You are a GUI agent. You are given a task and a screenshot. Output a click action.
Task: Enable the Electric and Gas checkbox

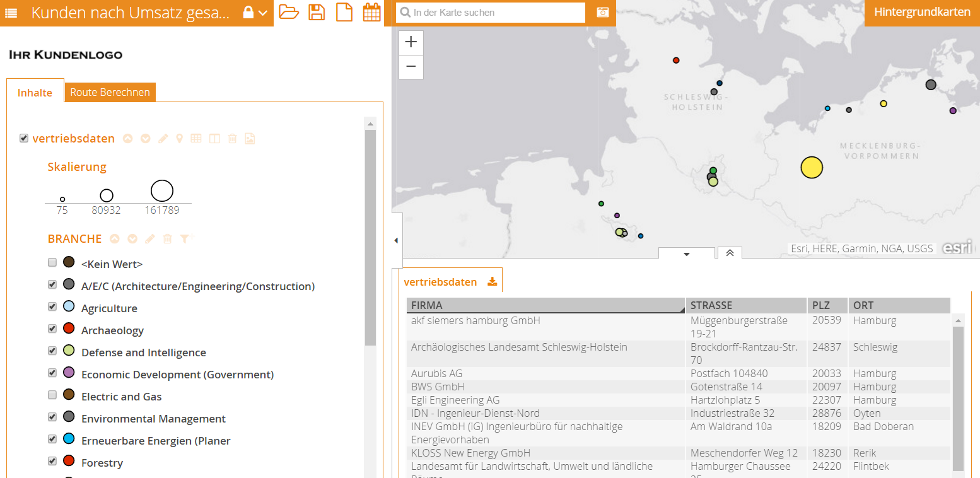pyautogui.click(x=52, y=395)
